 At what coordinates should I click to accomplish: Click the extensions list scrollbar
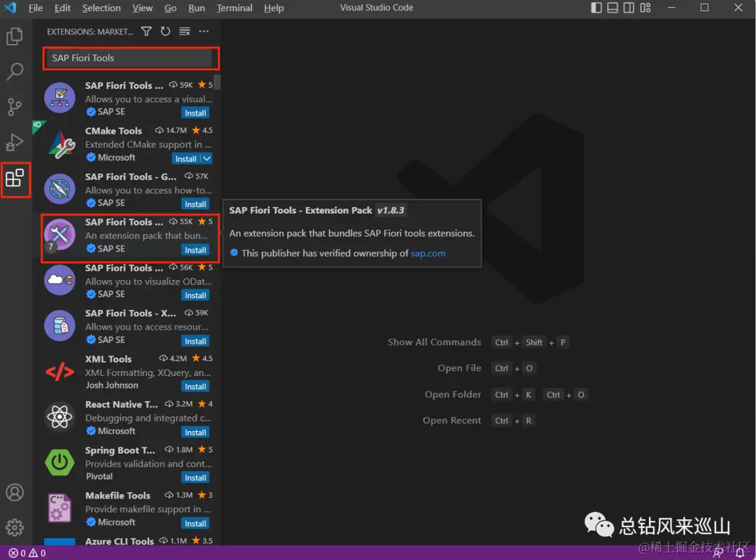click(217, 82)
